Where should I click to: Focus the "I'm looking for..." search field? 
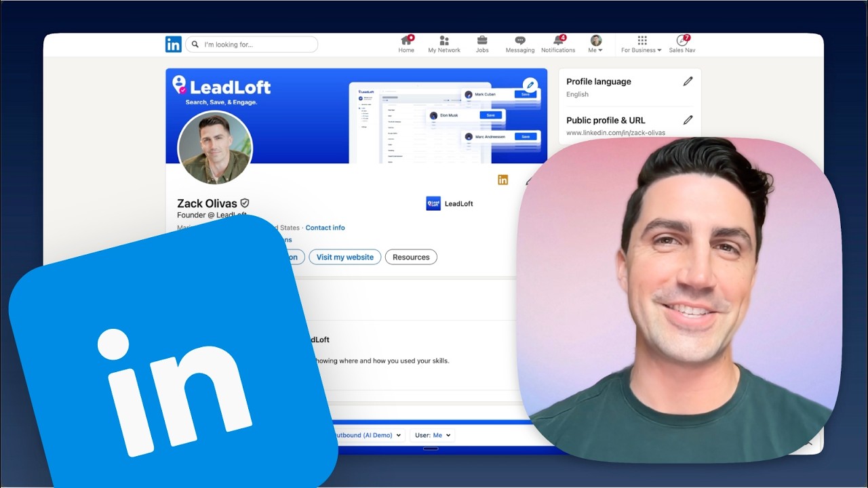[x=252, y=45]
